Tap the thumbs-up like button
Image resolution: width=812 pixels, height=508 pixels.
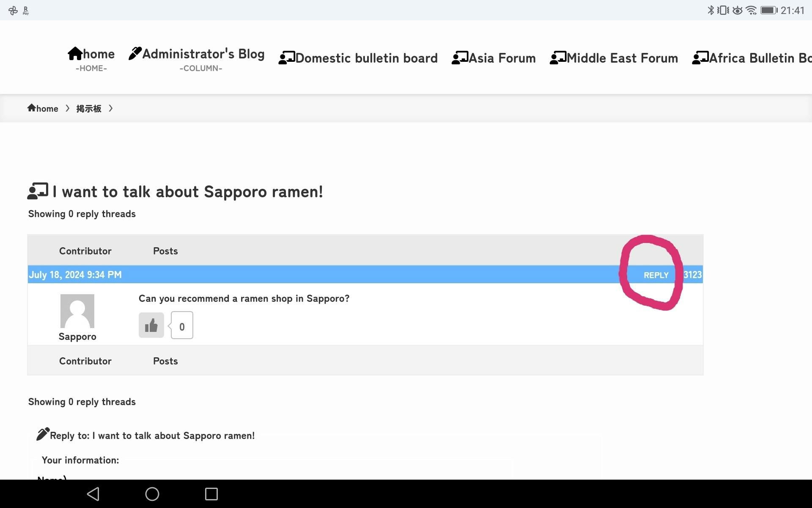pyautogui.click(x=151, y=325)
